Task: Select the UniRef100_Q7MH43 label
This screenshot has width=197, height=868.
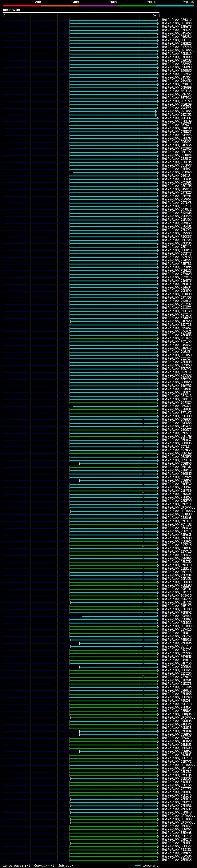Action: tap(177, 812)
